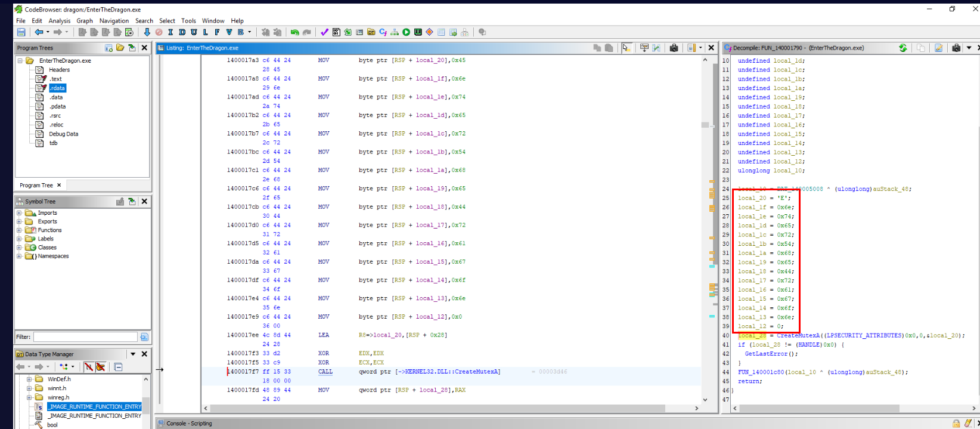Expand the Functions node in Symbol Tree

pyautogui.click(x=19, y=230)
